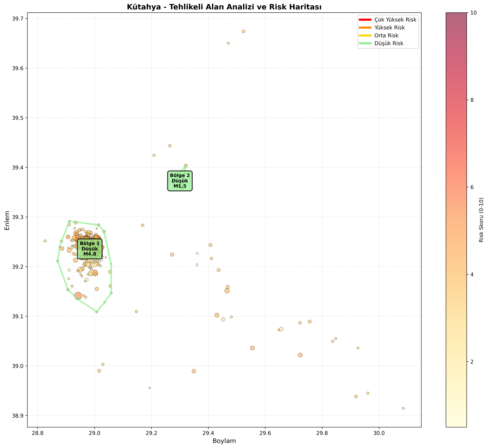488x448 pixels.
Task: Click the colorbar tick label "6"
Action: point(472,187)
